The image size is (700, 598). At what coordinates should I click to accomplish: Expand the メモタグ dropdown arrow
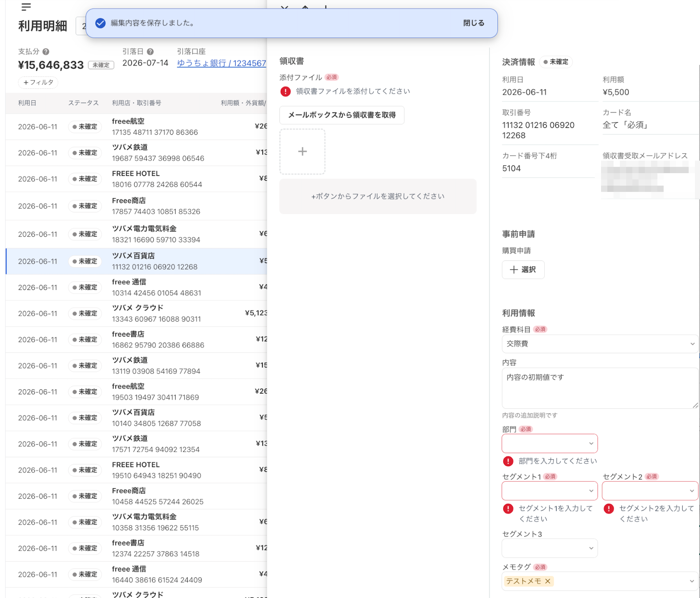click(x=692, y=581)
